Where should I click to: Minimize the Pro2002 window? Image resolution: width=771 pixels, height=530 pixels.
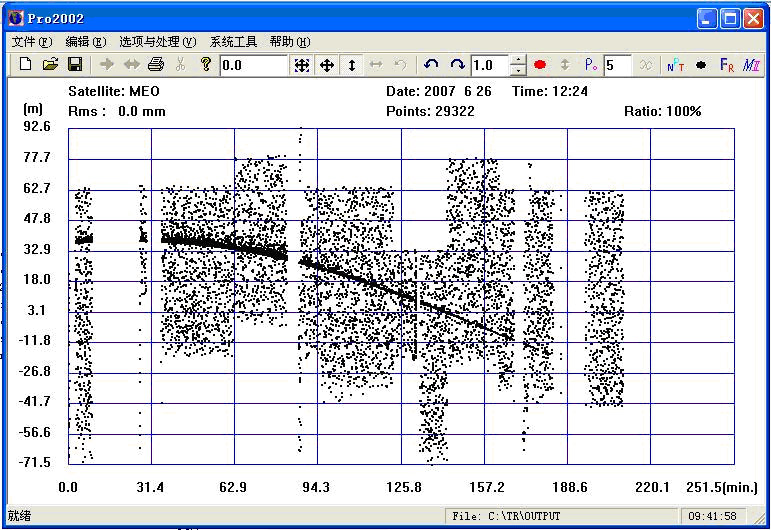707,19
